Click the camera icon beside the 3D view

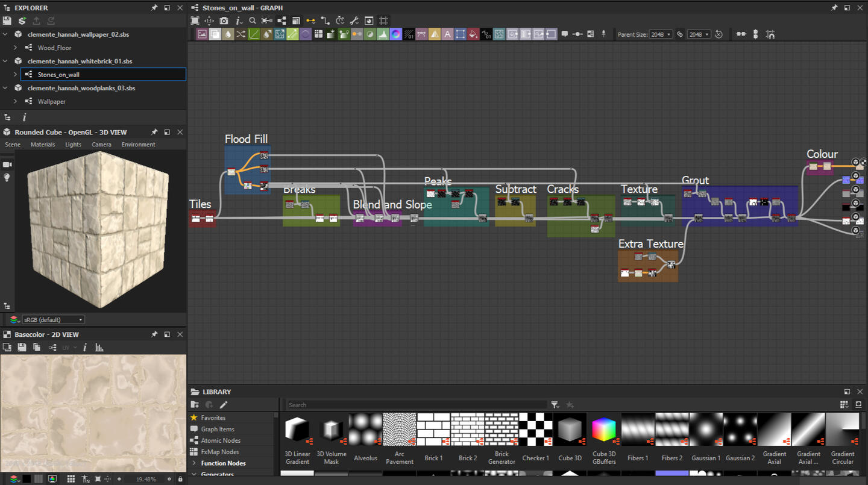click(7, 164)
